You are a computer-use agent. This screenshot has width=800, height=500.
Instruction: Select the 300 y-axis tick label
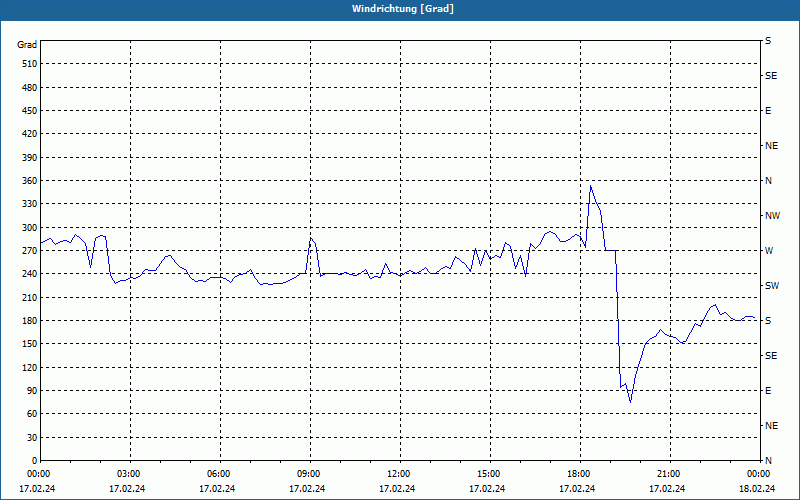pos(30,228)
